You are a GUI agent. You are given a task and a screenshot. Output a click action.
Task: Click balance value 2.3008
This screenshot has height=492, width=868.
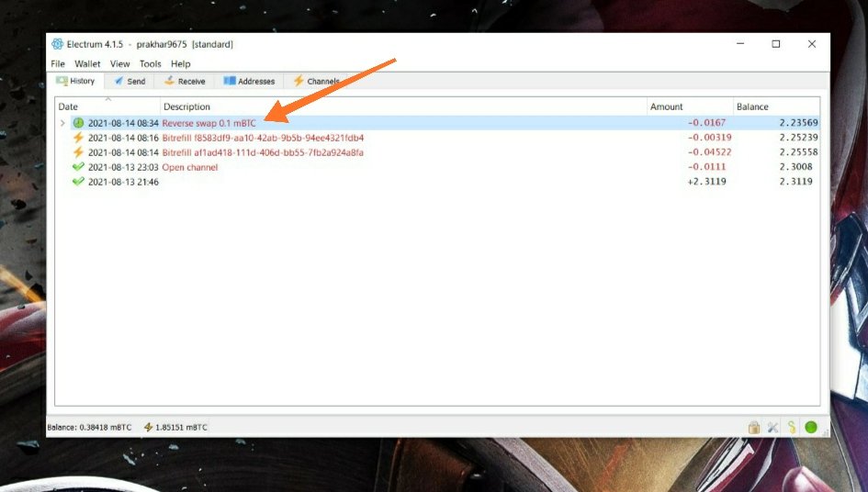pyautogui.click(x=796, y=166)
